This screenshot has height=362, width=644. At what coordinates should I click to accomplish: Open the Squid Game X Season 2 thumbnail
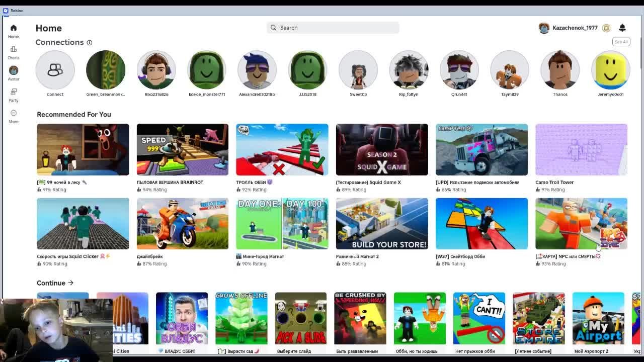382,149
